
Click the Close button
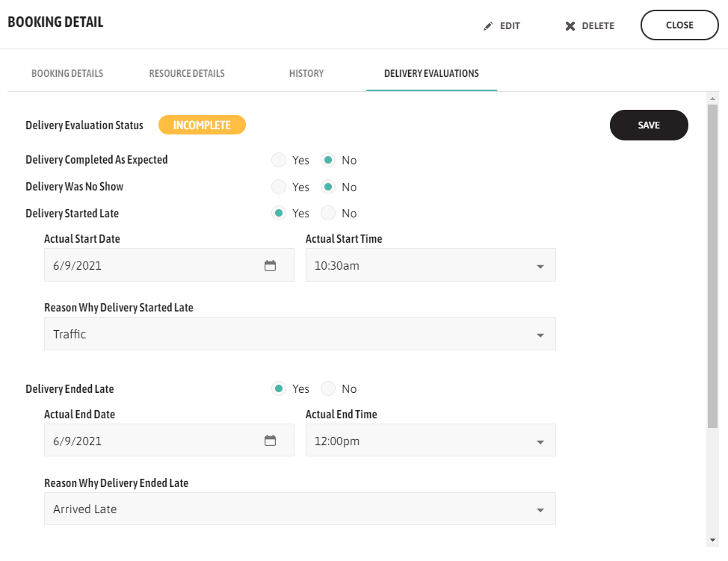point(679,25)
